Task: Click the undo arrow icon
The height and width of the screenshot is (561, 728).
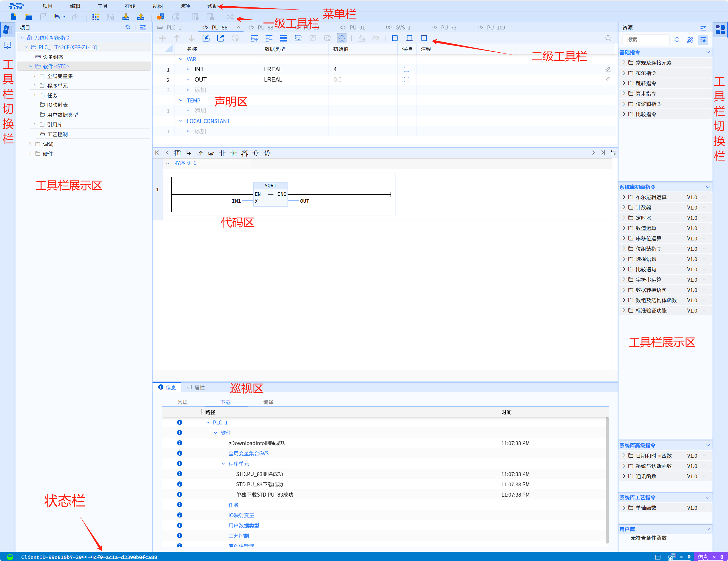Action: click(x=57, y=17)
